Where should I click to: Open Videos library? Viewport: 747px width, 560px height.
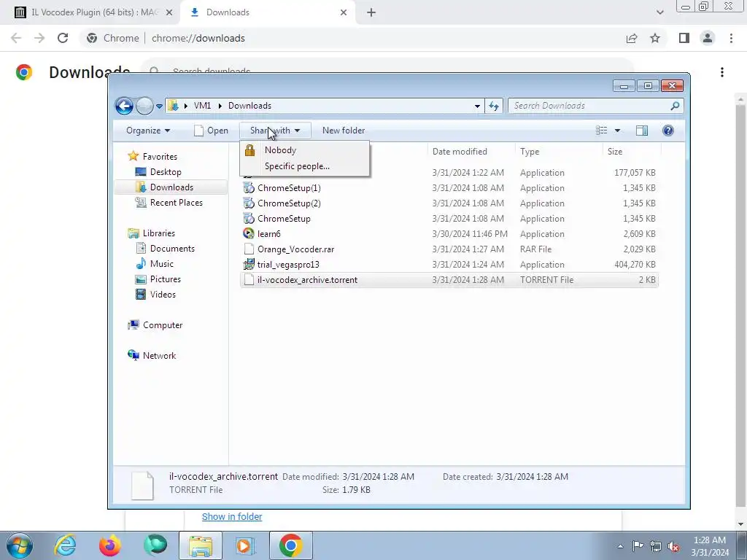[x=163, y=295]
